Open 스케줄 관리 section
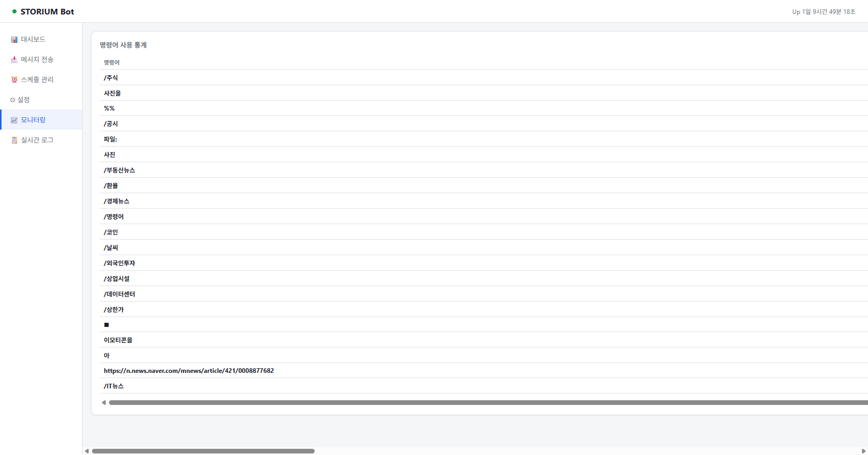The height and width of the screenshot is (455, 868). click(37, 80)
